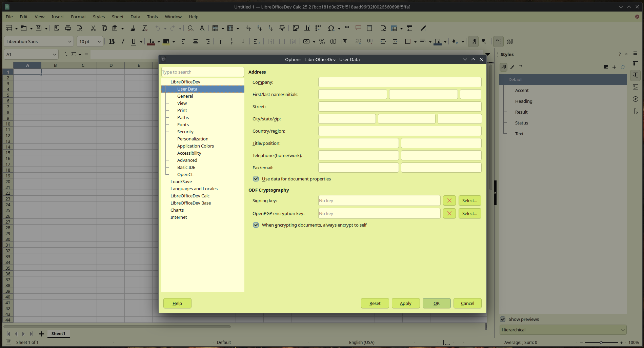Screen dimensions: 644x348
Task: Open the Insert menu
Action: pos(58,17)
